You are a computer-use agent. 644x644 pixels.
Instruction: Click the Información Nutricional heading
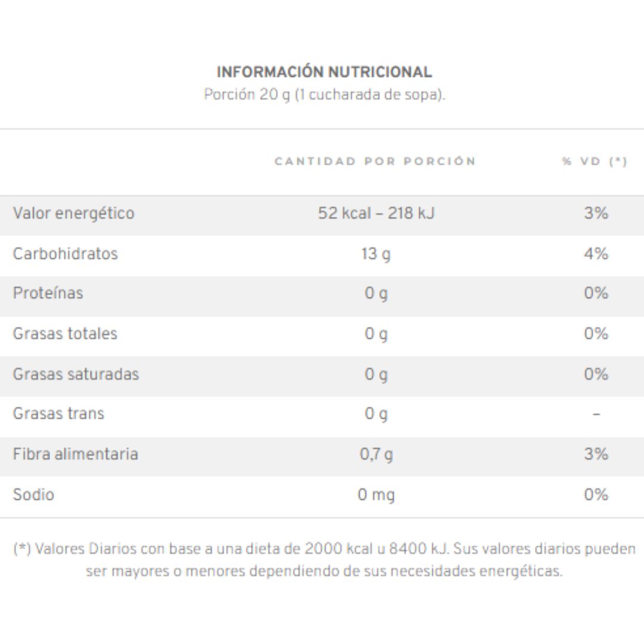pos(324,72)
